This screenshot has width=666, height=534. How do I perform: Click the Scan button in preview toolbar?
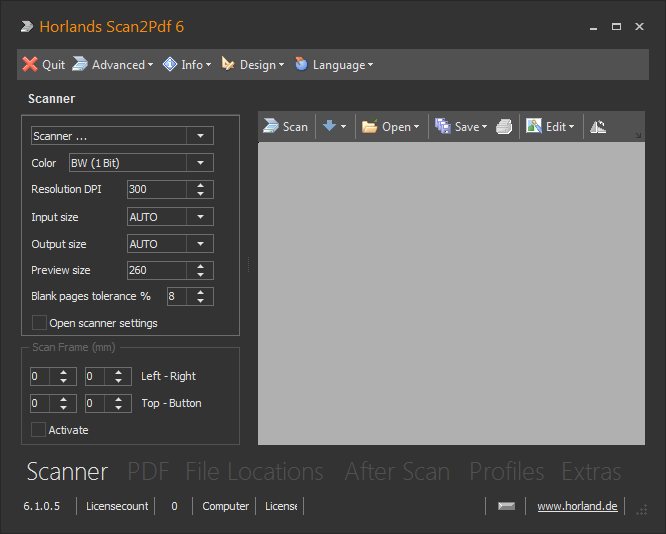click(285, 127)
